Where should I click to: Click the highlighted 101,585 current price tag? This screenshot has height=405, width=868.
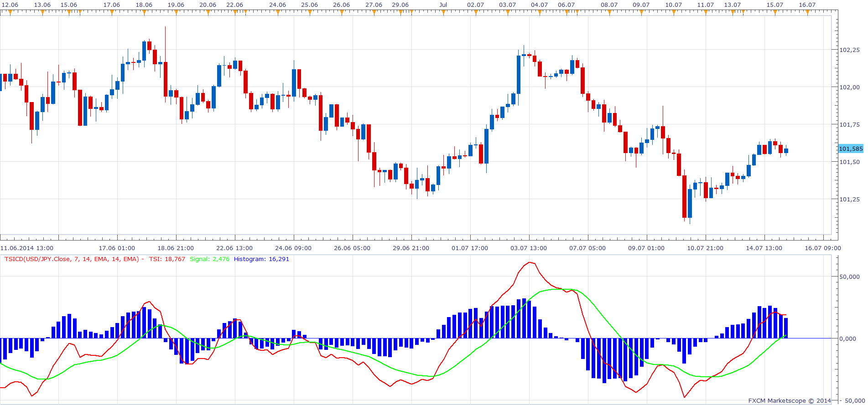[851, 149]
